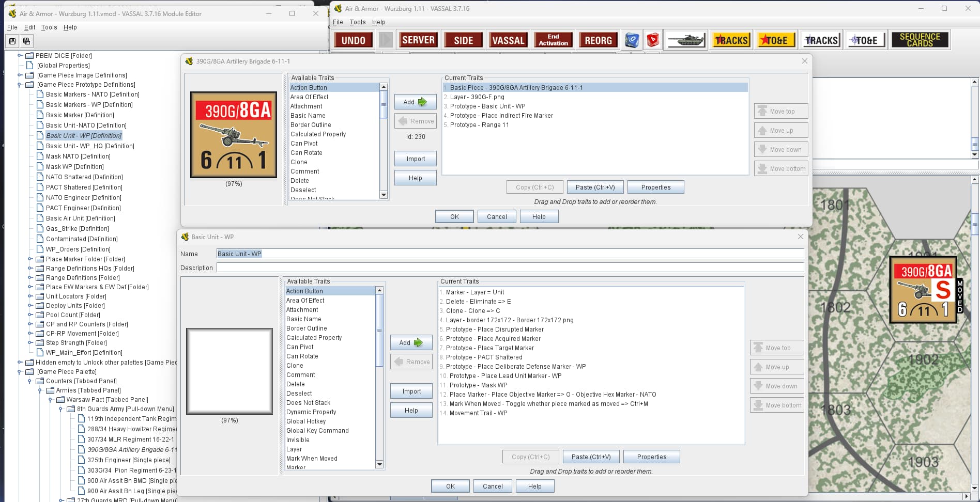Open Help menu in Module Editor
The image size is (980, 502).
[x=70, y=27]
